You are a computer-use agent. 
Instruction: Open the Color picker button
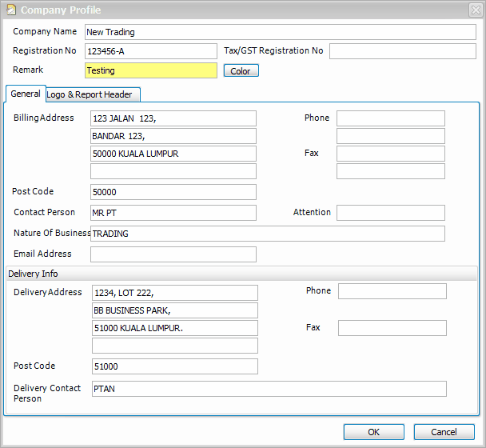(241, 70)
